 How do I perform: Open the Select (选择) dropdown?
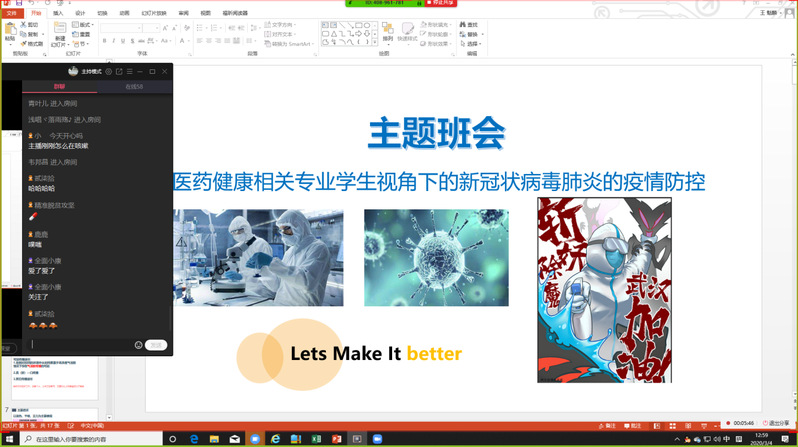pyautogui.click(x=472, y=44)
